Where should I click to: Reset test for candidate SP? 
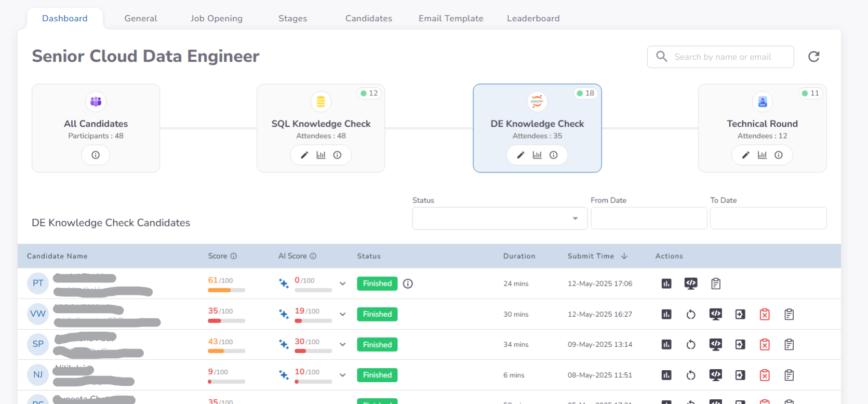tap(691, 344)
